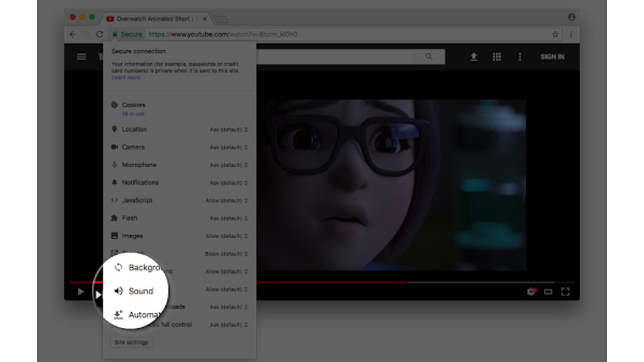Click SIGN IN on YouTube
644x362 pixels.
click(x=552, y=57)
